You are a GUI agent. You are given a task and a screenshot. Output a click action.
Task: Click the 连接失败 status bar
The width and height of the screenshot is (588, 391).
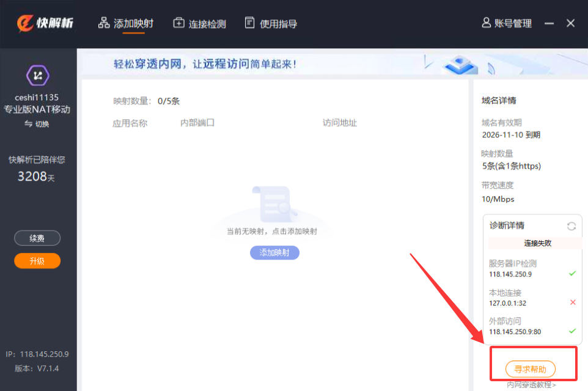(535, 243)
